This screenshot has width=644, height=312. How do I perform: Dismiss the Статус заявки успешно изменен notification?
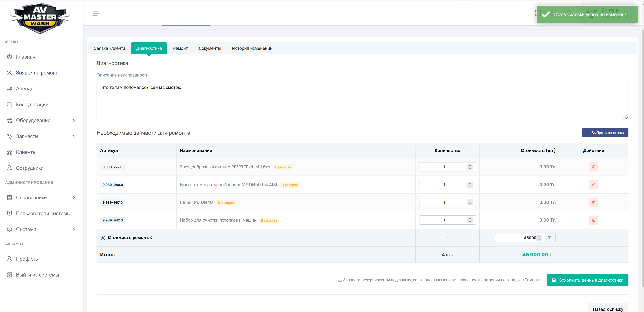tap(587, 15)
